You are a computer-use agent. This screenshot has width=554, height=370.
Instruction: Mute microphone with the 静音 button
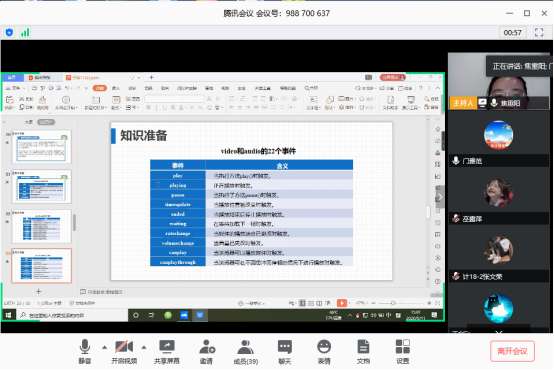click(85, 351)
